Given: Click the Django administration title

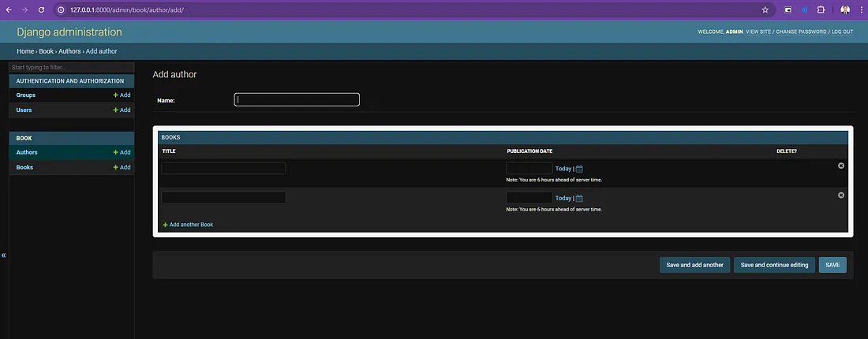Looking at the screenshot, I should 69,32.
